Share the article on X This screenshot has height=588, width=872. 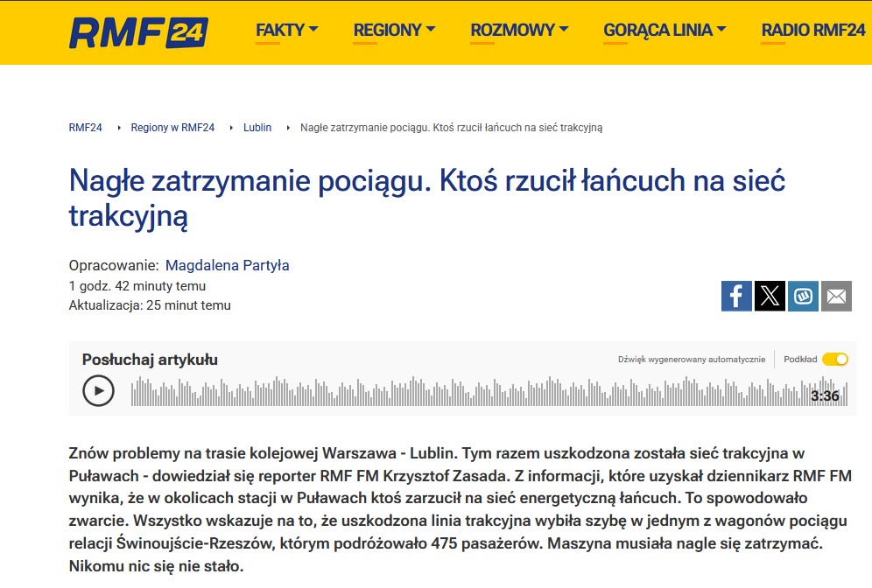(770, 296)
